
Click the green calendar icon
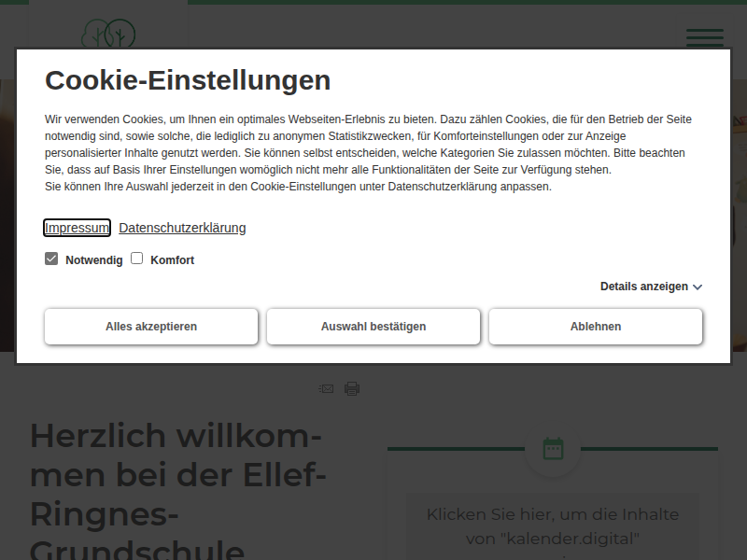pyautogui.click(x=553, y=449)
